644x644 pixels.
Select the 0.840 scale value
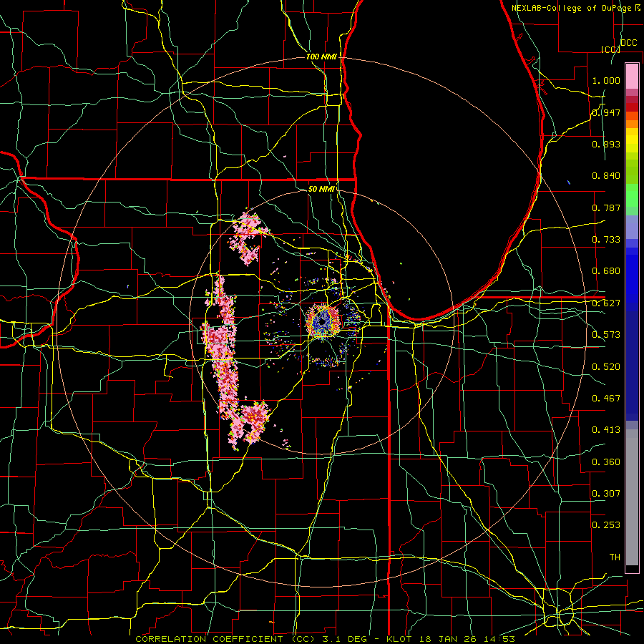[x=606, y=176]
